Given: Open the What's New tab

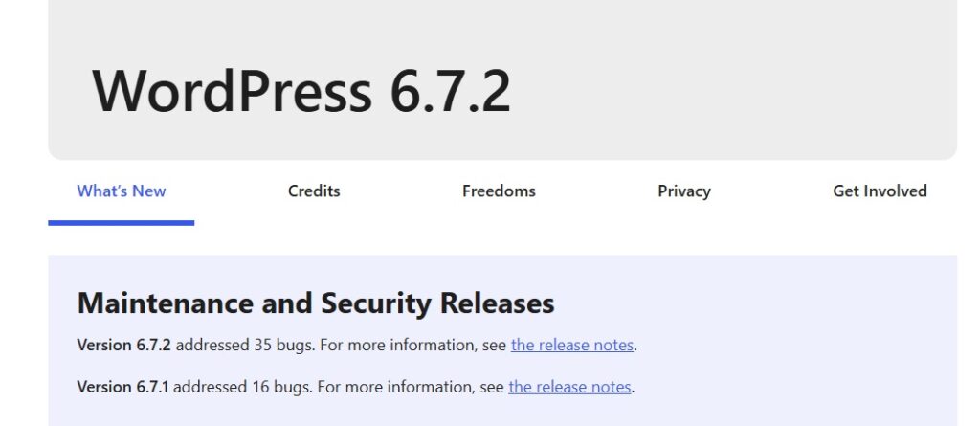Looking at the screenshot, I should (122, 191).
